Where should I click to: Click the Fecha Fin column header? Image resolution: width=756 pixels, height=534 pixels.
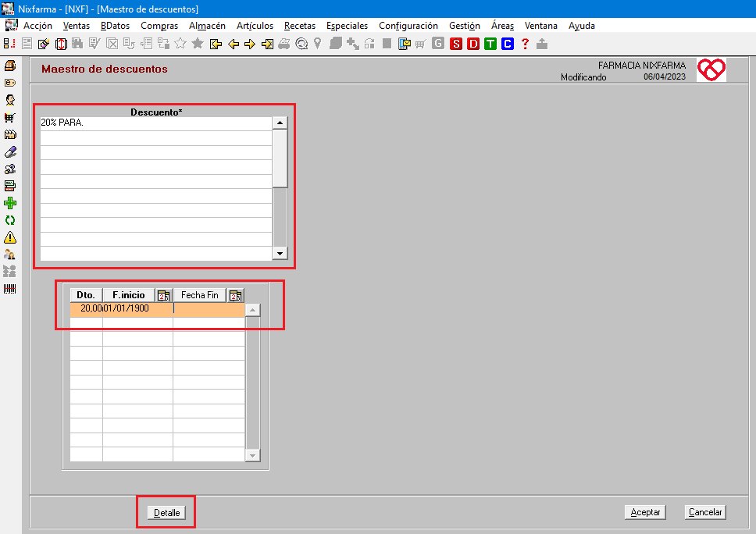[200, 295]
